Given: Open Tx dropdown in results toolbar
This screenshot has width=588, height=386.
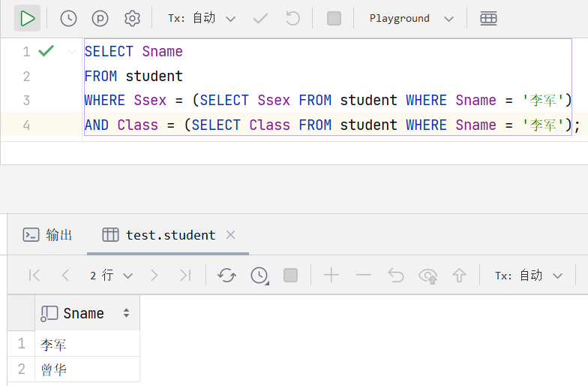Looking at the screenshot, I should (x=529, y=275).
